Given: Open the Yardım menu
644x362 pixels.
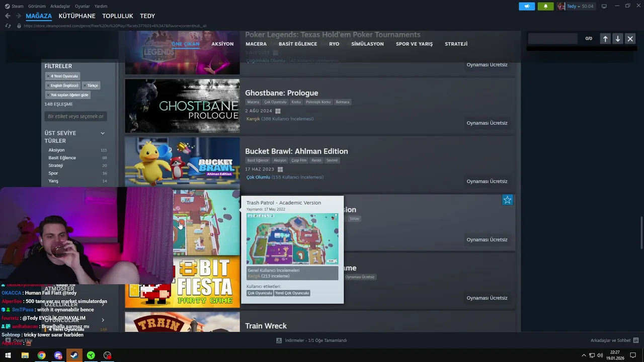Looking at the screenshot, I should pos(101,6).
